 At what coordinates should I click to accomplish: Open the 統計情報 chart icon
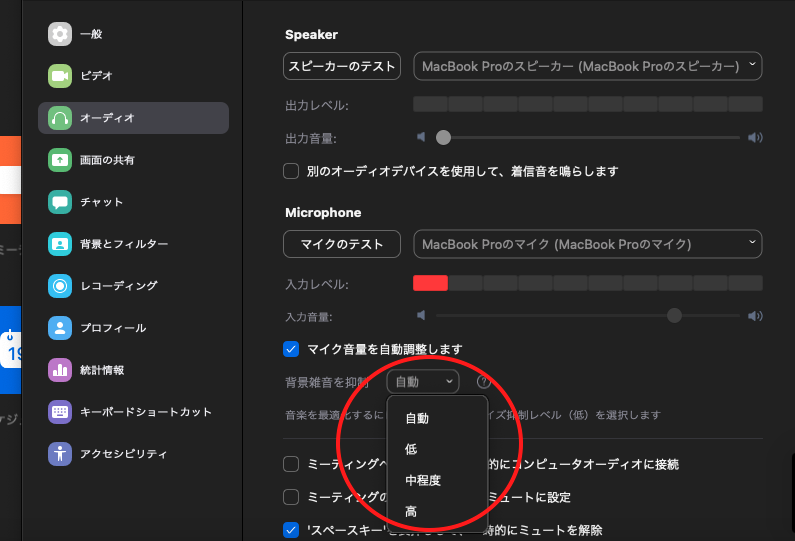61,370
